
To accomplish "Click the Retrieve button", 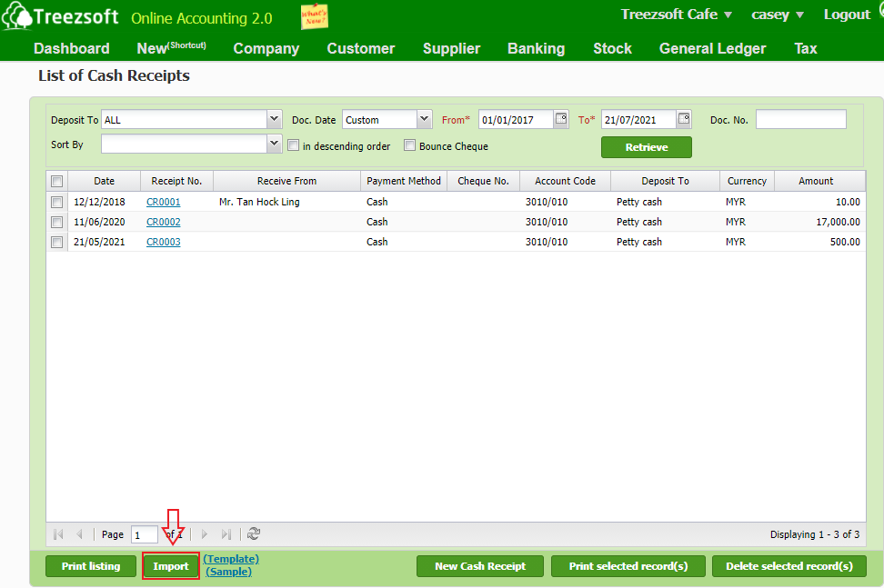I will 646,146.
